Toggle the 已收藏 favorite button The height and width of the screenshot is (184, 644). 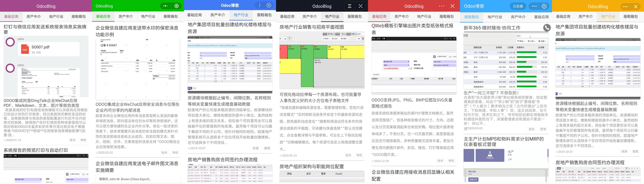518,6
